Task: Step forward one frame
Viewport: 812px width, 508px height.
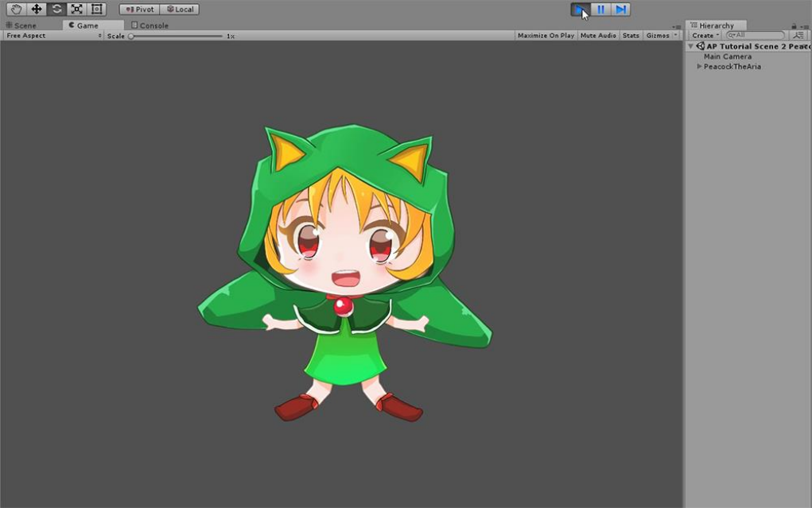Action: coord(620,10)
